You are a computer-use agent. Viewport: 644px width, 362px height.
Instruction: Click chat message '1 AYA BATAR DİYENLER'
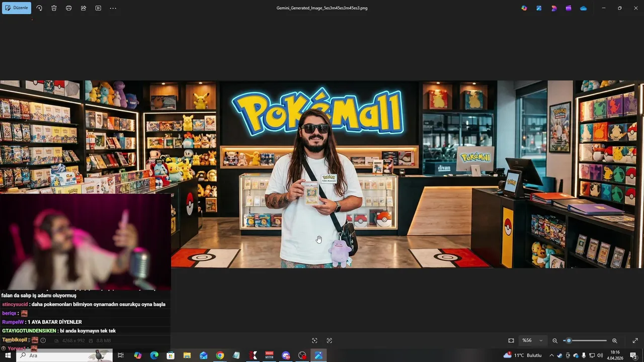click(54, 322)
